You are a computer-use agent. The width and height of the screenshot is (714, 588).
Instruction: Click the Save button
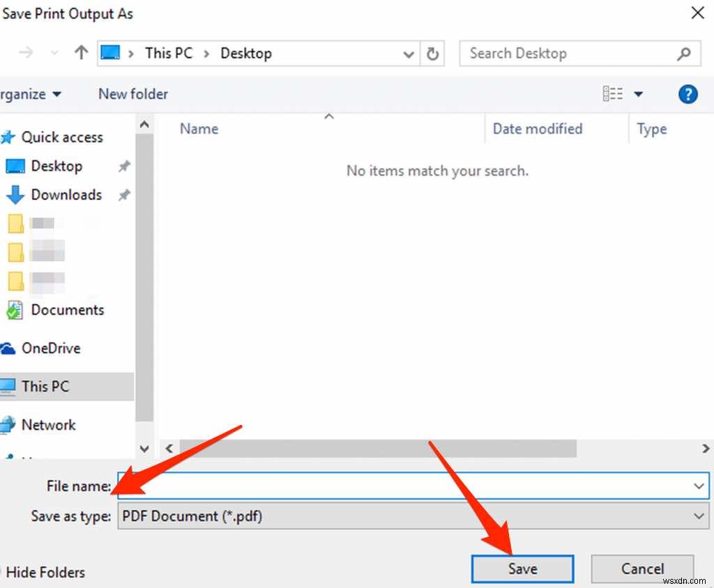(x=522, y=568)
